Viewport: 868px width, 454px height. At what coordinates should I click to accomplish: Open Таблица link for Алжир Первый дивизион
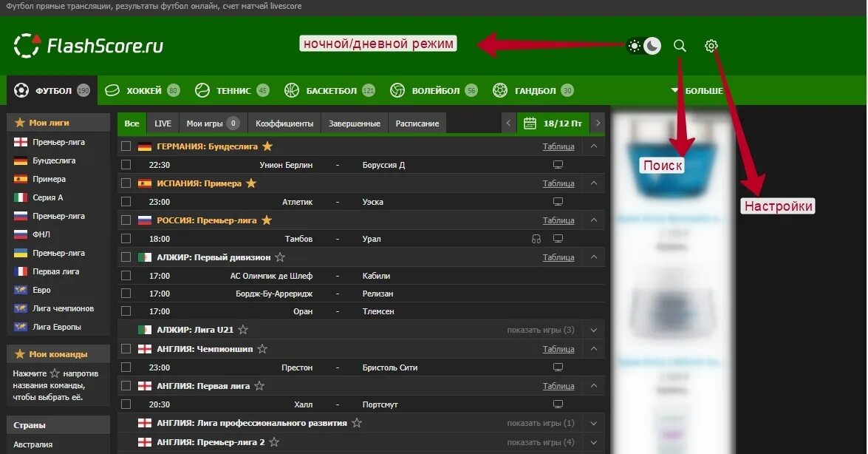click(558, 257)
